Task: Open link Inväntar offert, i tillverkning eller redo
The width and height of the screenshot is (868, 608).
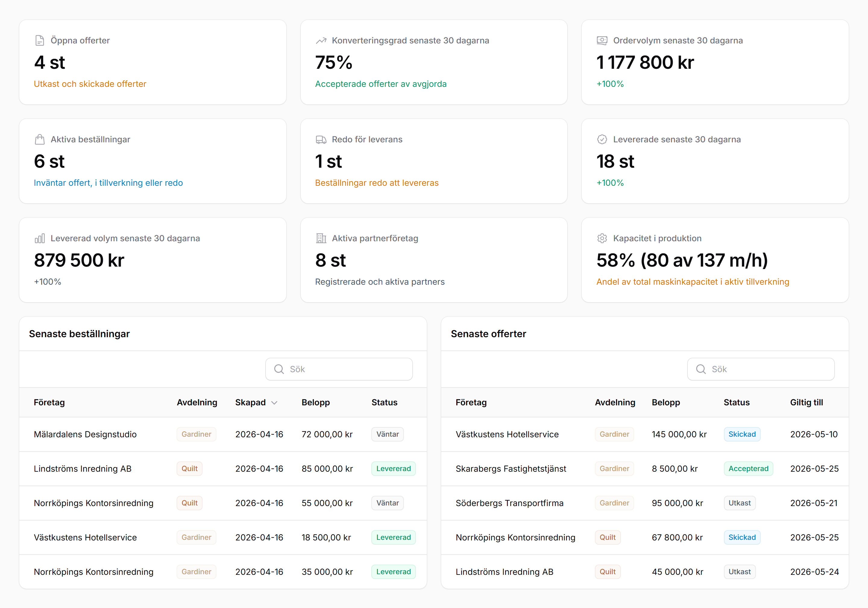Action: (x=108, y=183)
